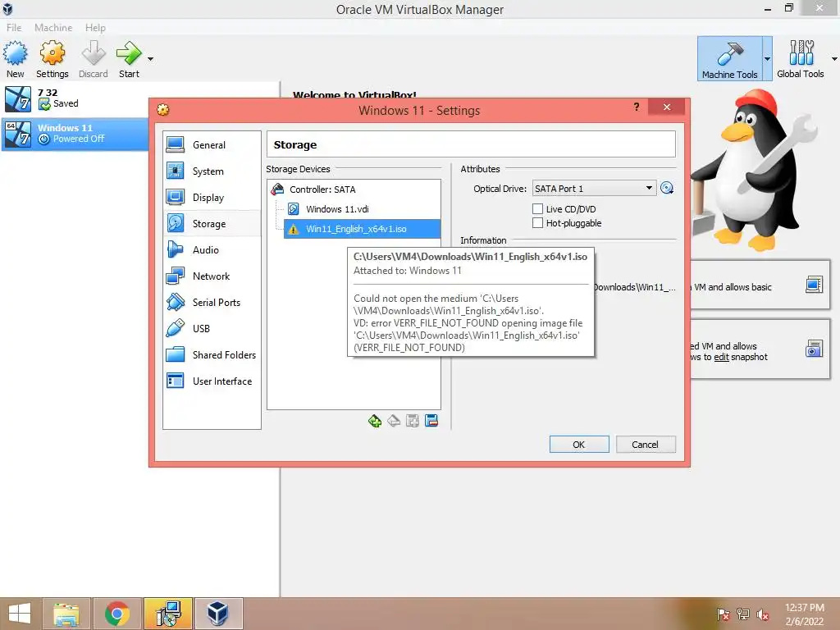Select the Windows 11.vdi disk entry
840x630 pixels.
362,209
